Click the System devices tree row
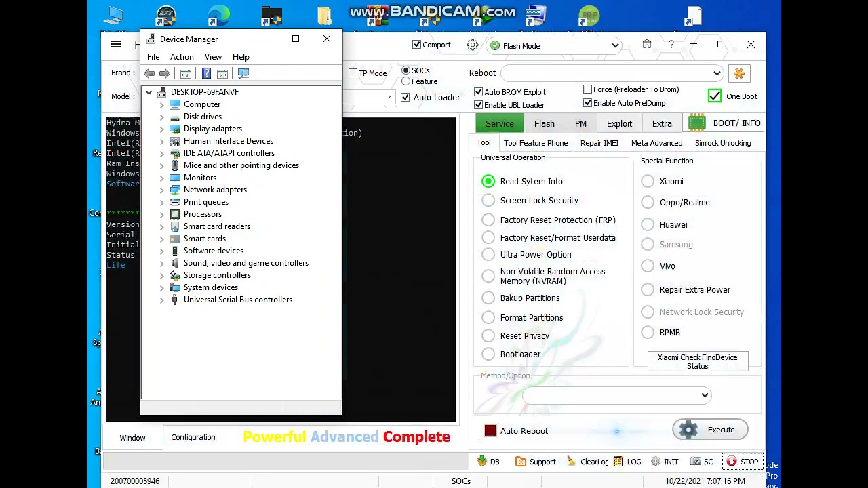This screenshot has height=488, width=868. [211, 287]
